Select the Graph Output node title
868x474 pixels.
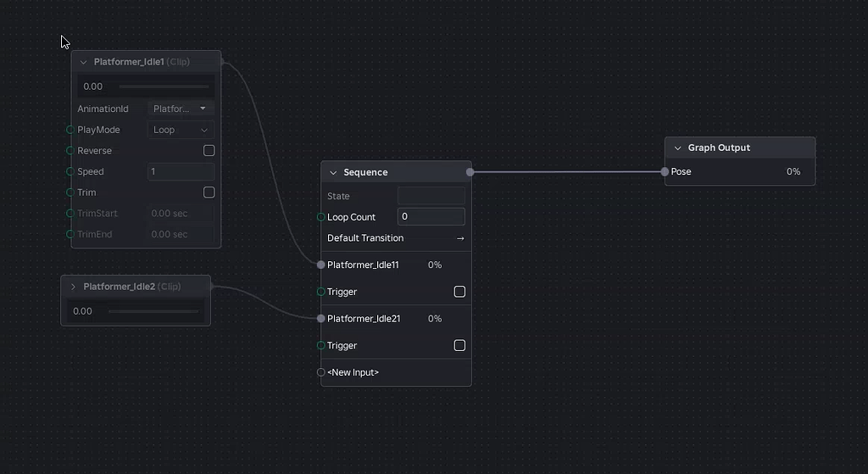[719, 148]
